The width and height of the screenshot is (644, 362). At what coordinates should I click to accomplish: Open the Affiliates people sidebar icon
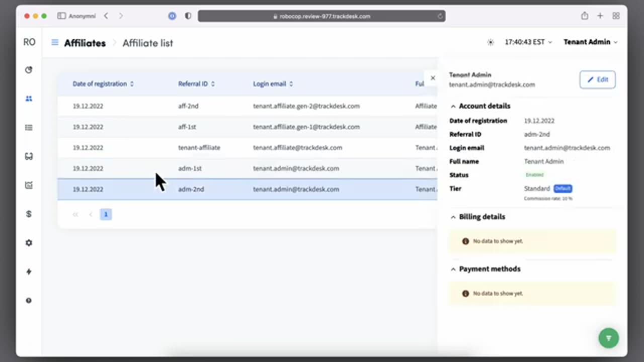[x=29, y=99]
